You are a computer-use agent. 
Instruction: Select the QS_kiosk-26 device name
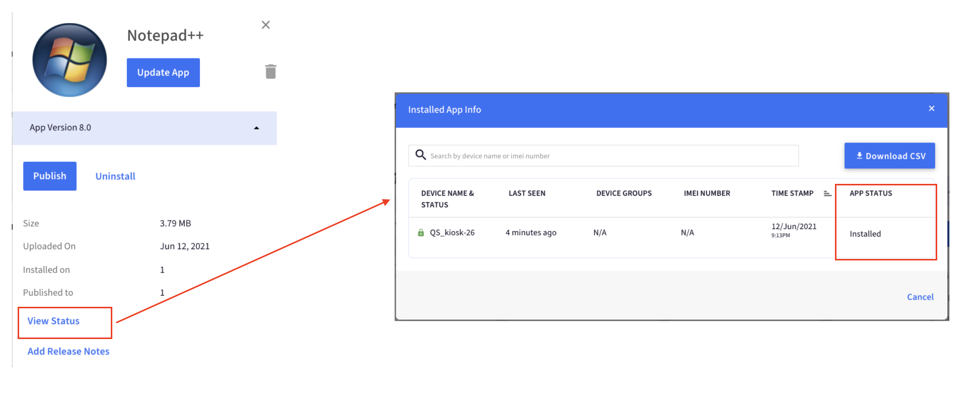click(452, 233)
